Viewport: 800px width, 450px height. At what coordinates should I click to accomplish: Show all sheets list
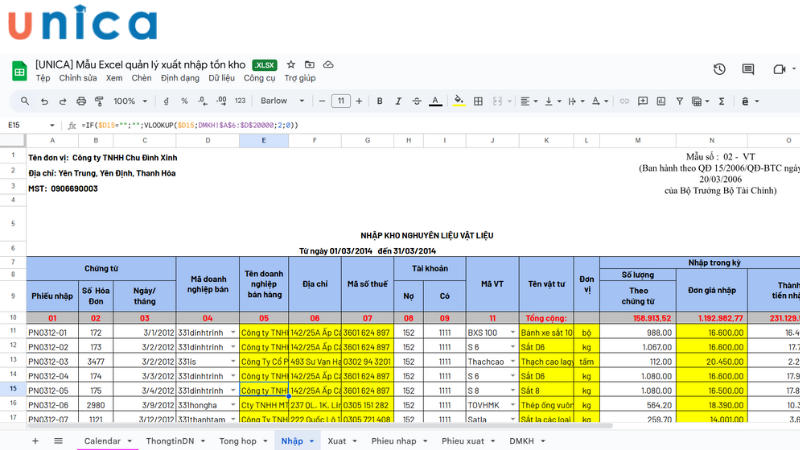click(x=58, y=441)
